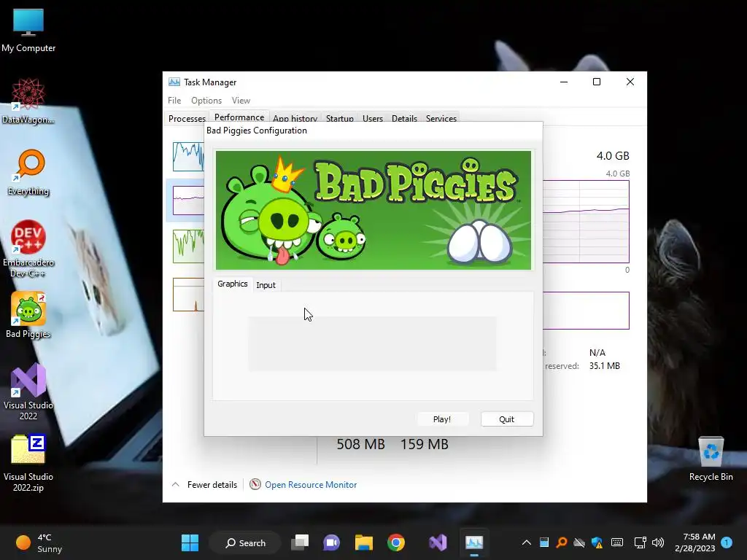Viewport: 747px width, 560px height.
Task: Click the 508 MB memory value
Action: coord(360,444)
